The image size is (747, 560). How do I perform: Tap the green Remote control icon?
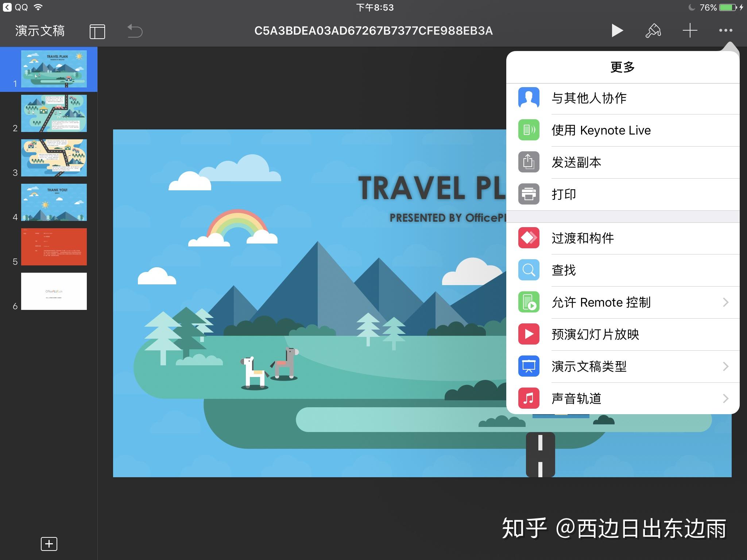click(529, 302)
